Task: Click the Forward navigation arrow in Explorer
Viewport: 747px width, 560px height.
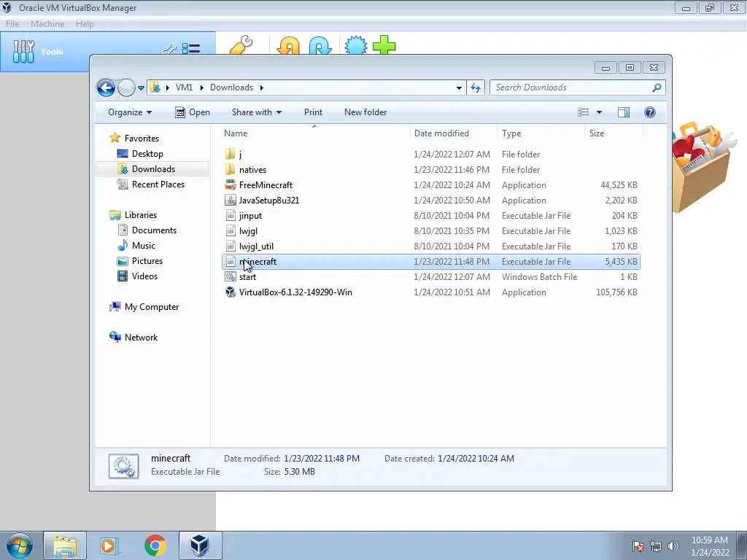Action: (126, 87)
